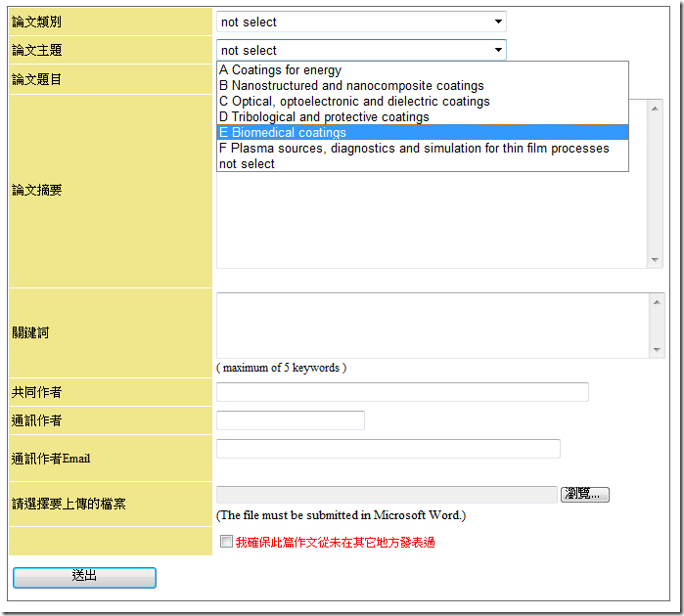Image resolution: width=684 pixels, height=616 pixels.
Task: Focus the 共同作者 input field
Action: (x=402, y=392)
